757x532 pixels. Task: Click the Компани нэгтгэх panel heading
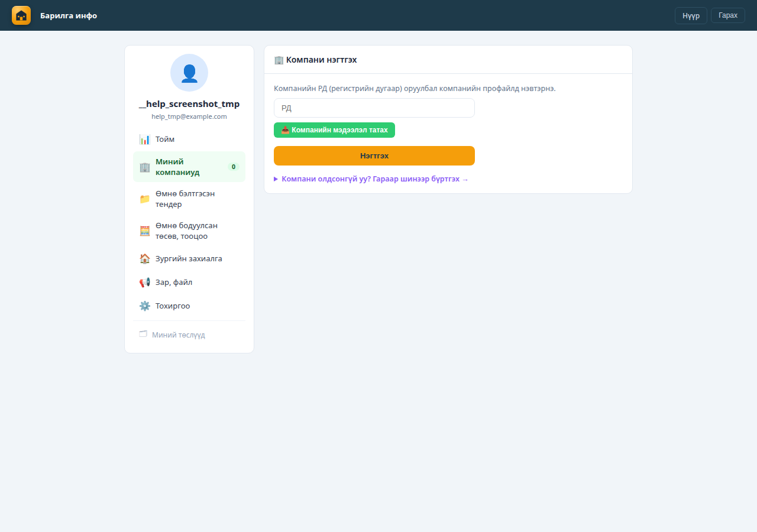pos(316,60)
